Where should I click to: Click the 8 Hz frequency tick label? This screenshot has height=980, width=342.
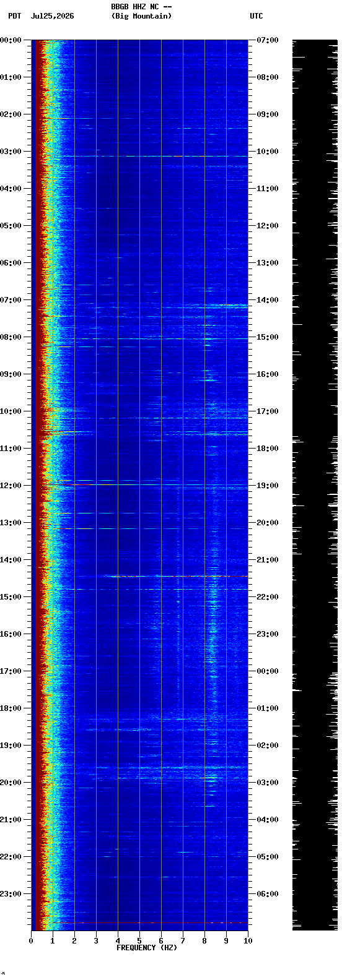[x=204, y=941]
